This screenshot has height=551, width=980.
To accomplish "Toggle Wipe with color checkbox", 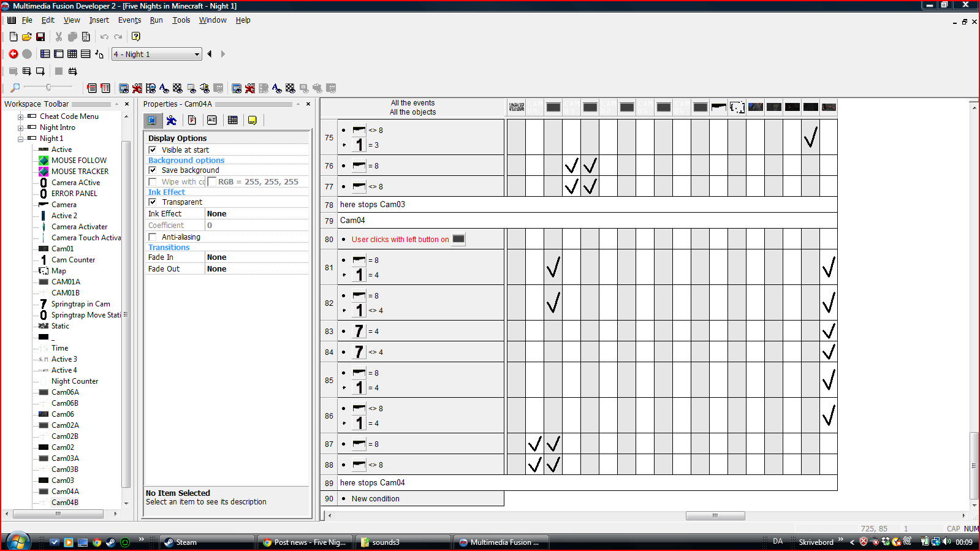I will tap(153, 181).
